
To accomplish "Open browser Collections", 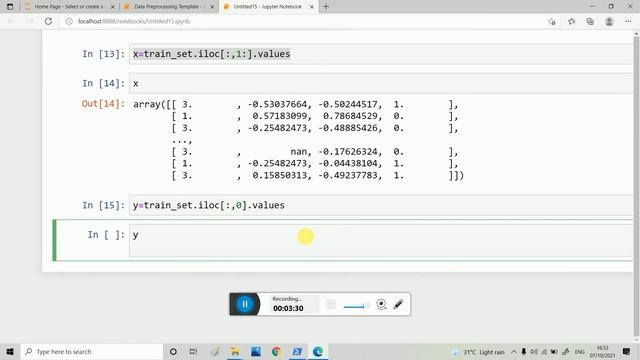I will pos(590,22).
